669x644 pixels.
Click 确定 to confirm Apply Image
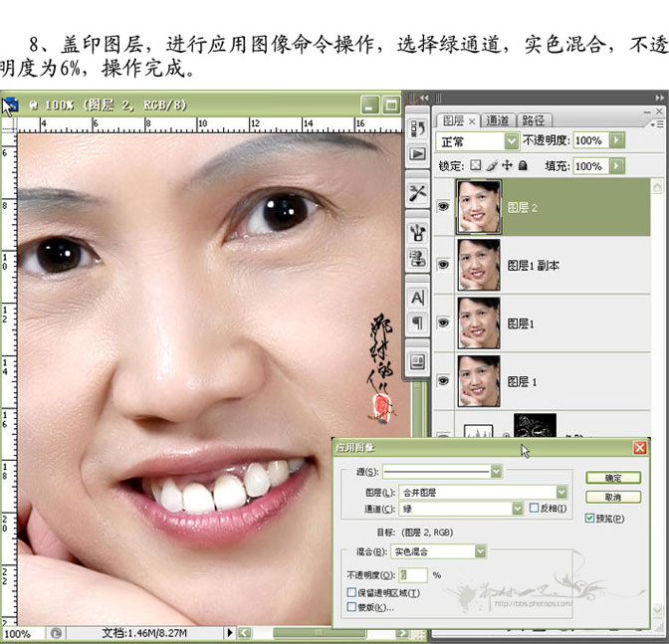(613, 478)
